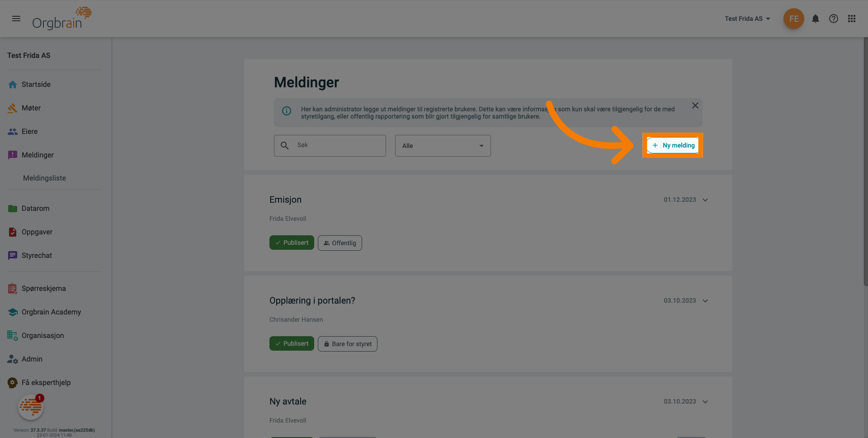
Task: Go to Møter in sidebar
Action: pos(31,108)
